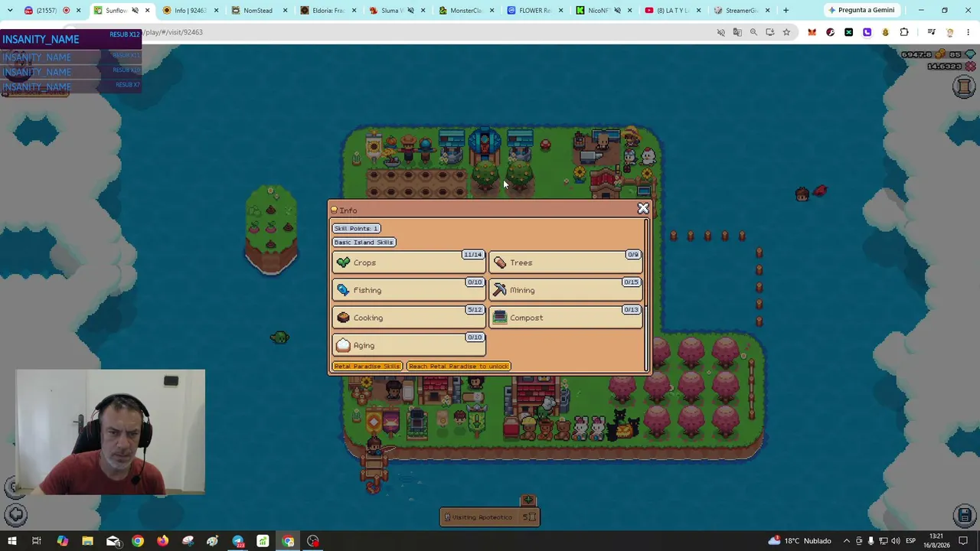
Task: Click the save disk icon
Action: tap(965, 515)
